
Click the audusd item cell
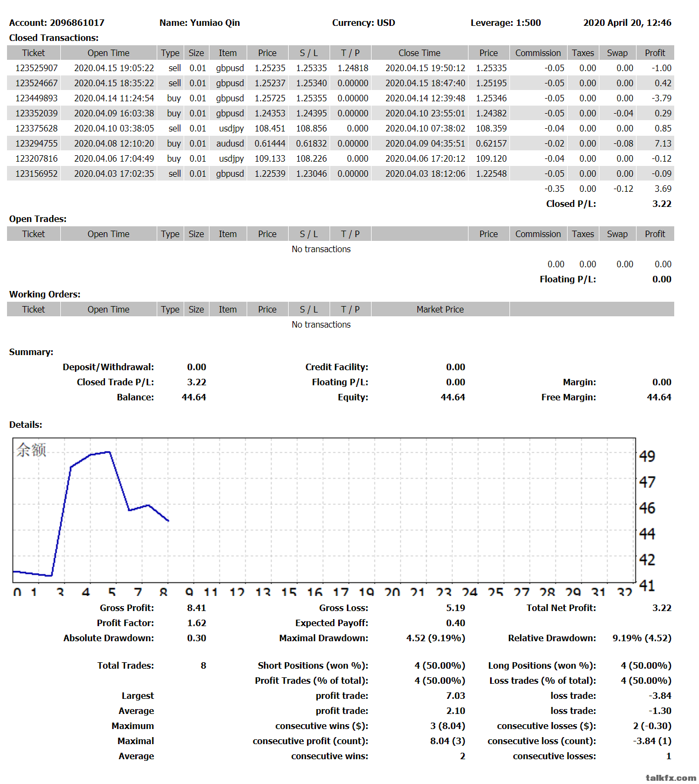pos(230,143)
